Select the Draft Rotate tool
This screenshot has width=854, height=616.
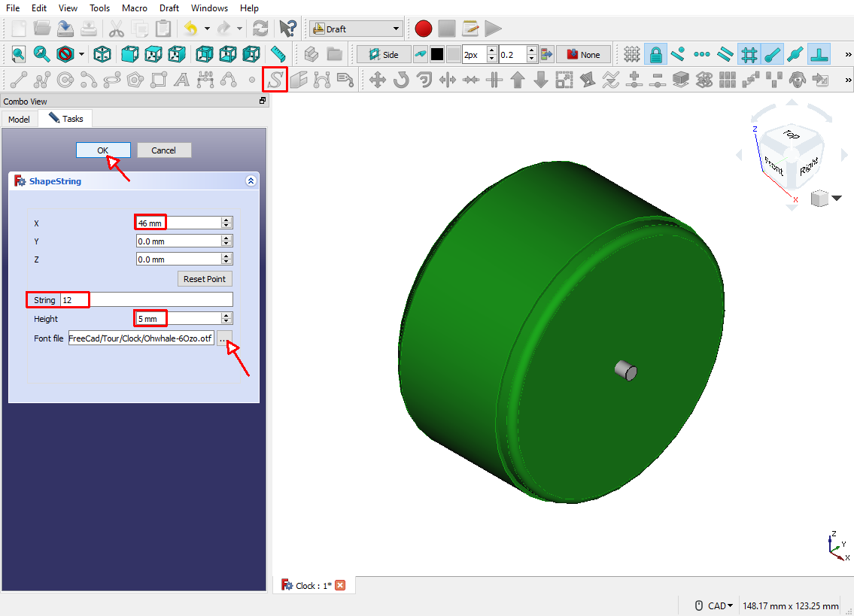401,80
